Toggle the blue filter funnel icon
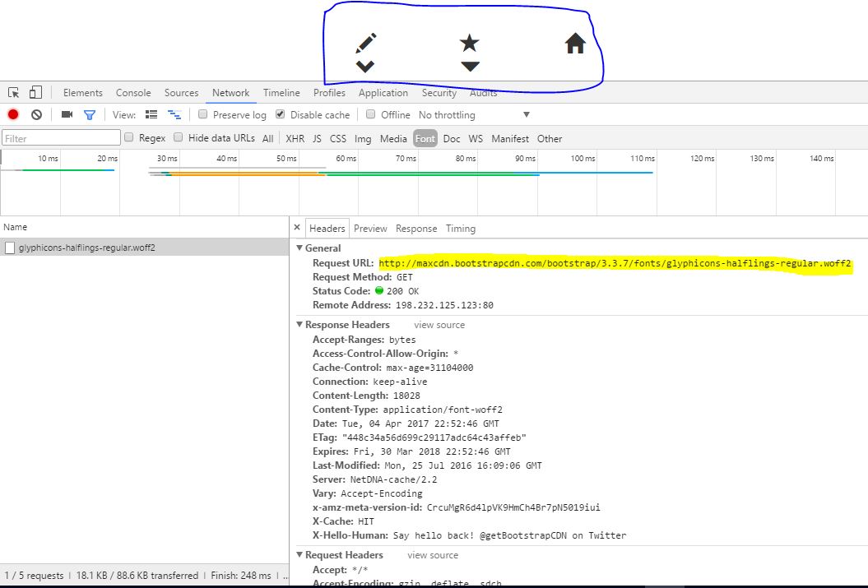 (90, 115)
